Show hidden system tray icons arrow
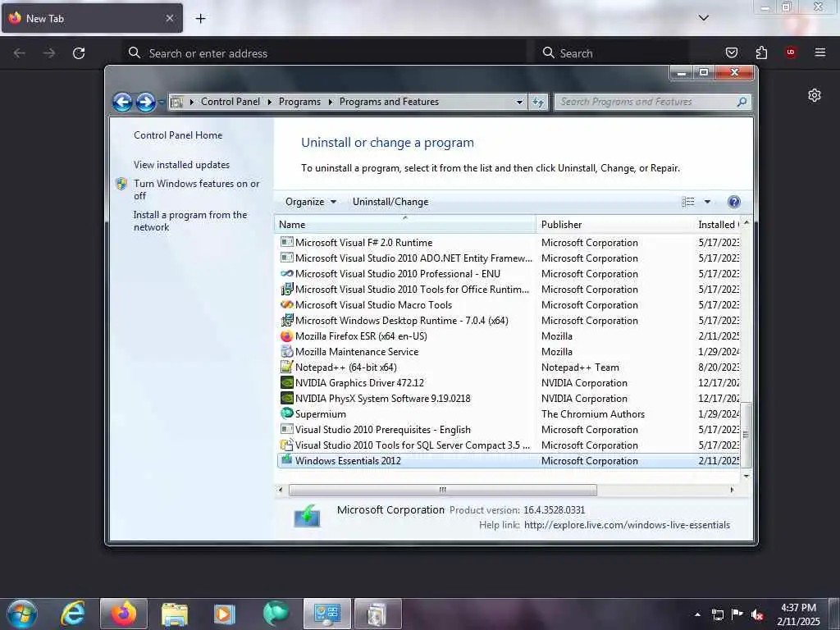Image resolution: width=840 pixels, height=630 pixels. pos(697,614)
